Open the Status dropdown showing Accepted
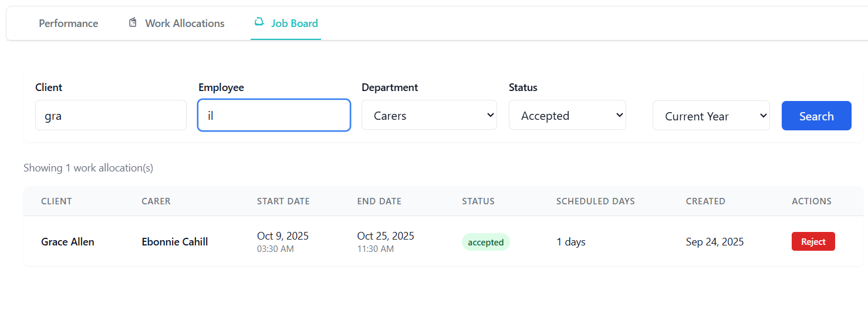Image resolution: width=868 pixels, height=330 pixels. click(567, 115)
